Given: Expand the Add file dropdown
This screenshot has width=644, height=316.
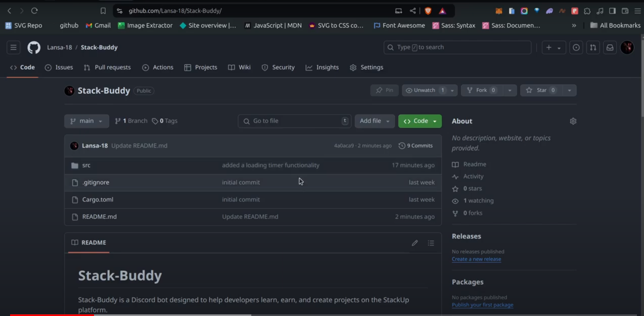Looking at the screenshot, I should pyautogui.click(x=375, y=121).
